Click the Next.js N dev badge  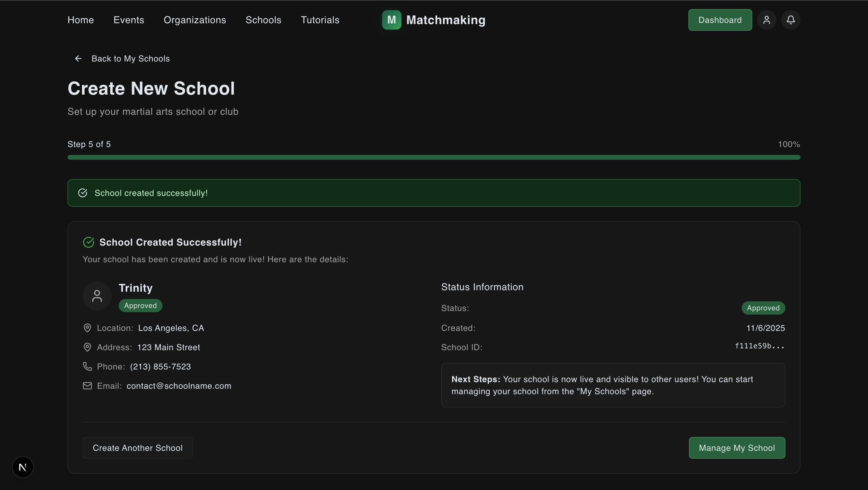coord(23,467)
